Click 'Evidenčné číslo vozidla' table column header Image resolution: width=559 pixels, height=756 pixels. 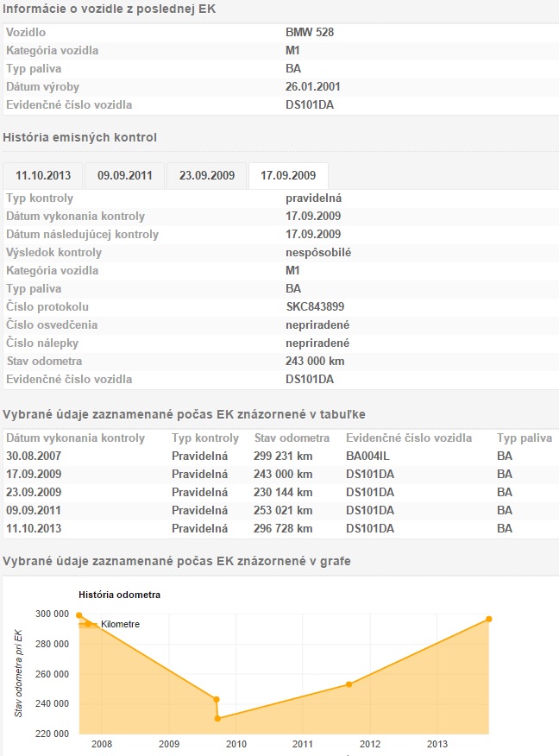(x=409, y=438)
